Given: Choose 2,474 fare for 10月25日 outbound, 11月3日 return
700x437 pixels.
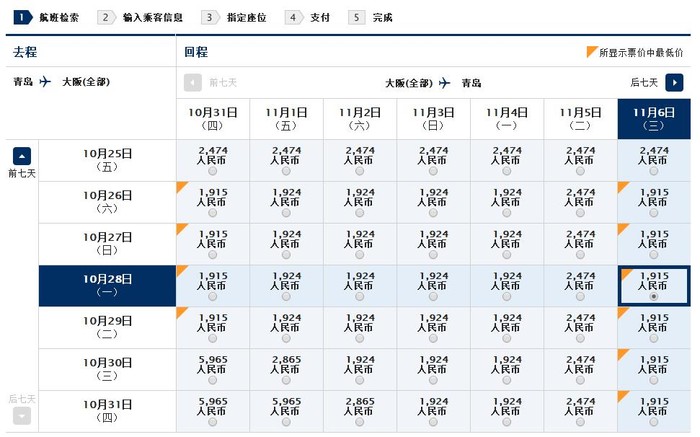Looking at the screenshot, I should coord(433,170).
